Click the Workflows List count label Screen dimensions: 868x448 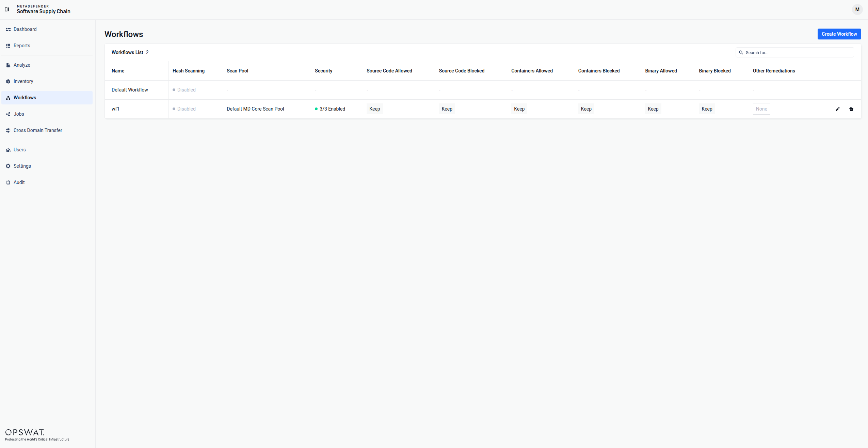[130, 52]
